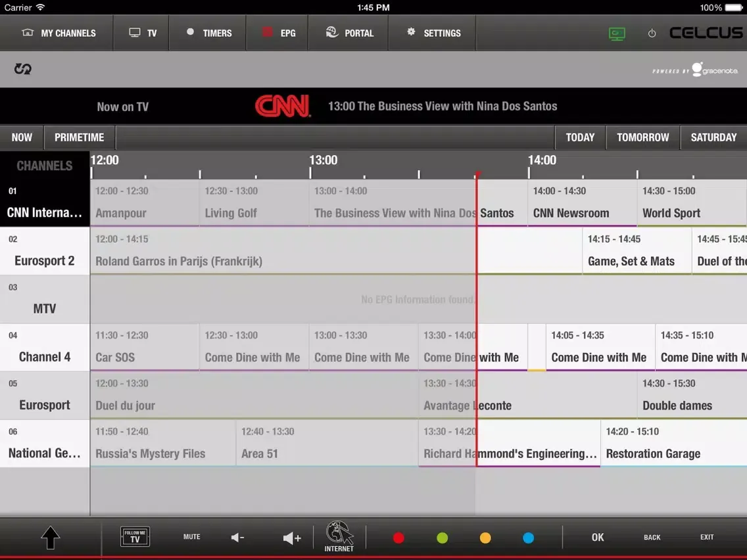Tap the up arrow icon
The image size is (747, 560).
coord(50,538)
